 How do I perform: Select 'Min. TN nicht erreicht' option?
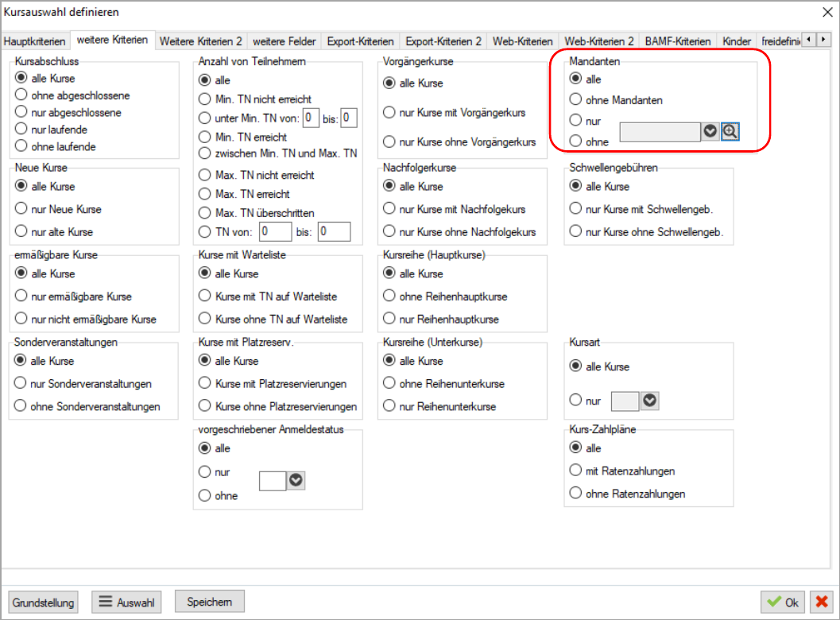(x=255, y=99)
